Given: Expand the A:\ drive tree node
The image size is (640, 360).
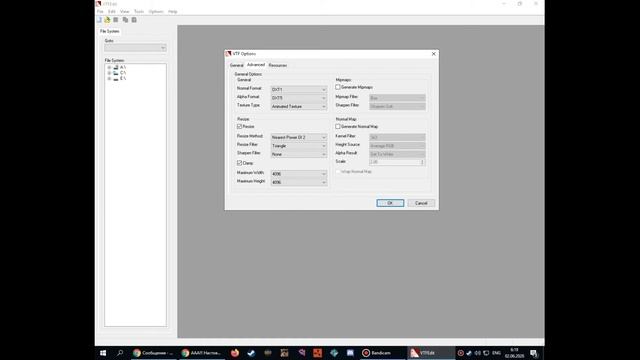Looking at the screenshot, I should coord(109,67).
